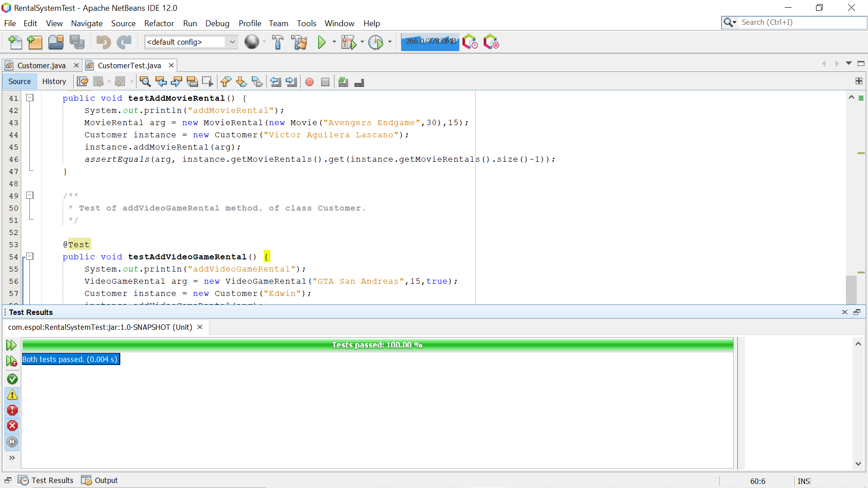Screen dimensions: 868x488
Task: Open the Refactor menu
Action: coord(159,23)
